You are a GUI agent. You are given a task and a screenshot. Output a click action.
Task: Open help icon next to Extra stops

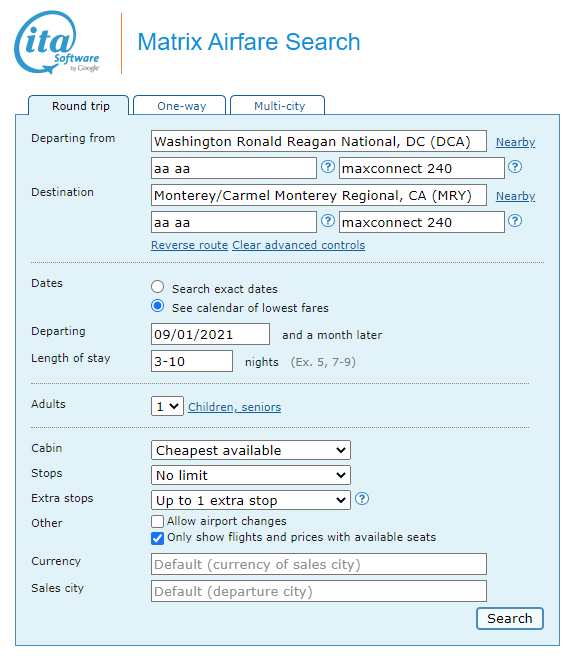[x=362, y=499]
